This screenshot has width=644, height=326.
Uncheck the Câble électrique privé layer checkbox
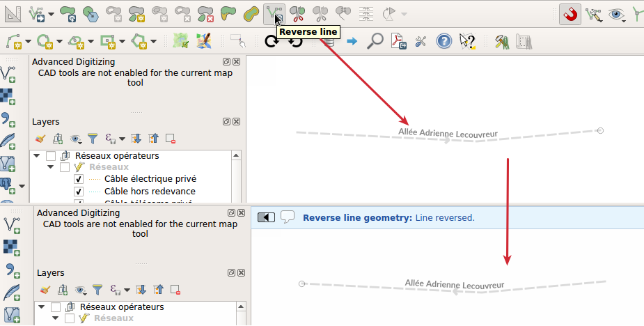(79, 179)
